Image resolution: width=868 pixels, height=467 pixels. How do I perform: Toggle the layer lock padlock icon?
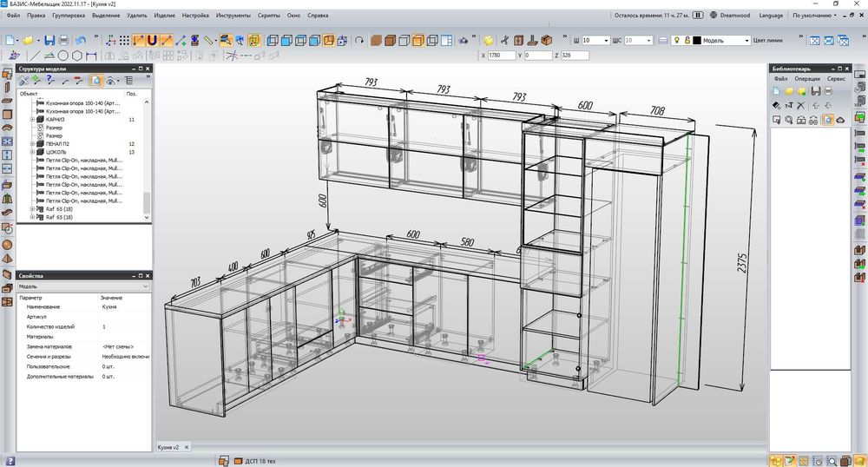coord(686,41)
